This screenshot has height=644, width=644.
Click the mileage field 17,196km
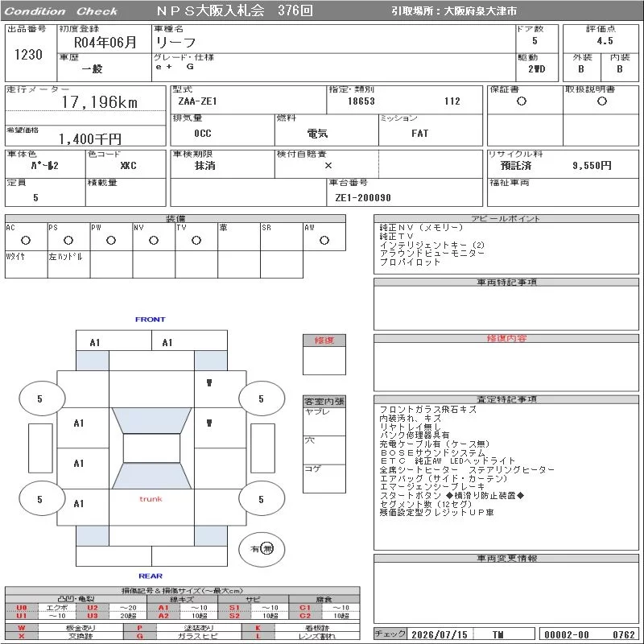(x=99, y=102)
